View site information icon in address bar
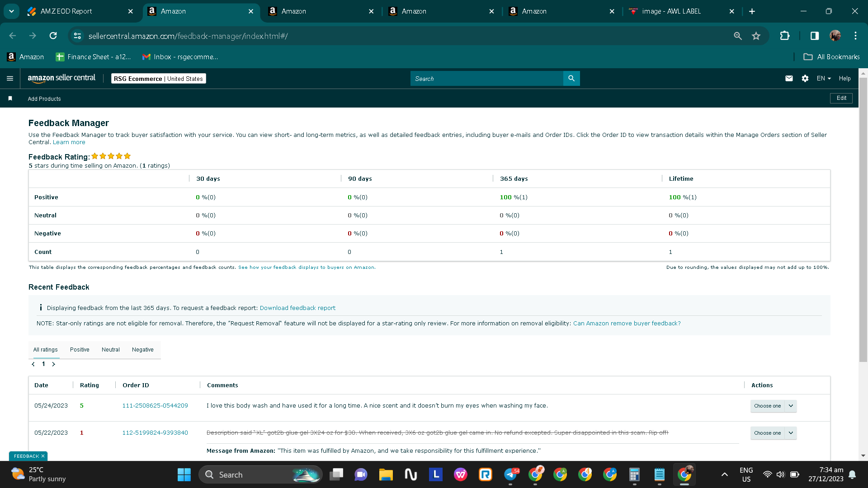This screenshot has height=488, width=868. point(77,36)
